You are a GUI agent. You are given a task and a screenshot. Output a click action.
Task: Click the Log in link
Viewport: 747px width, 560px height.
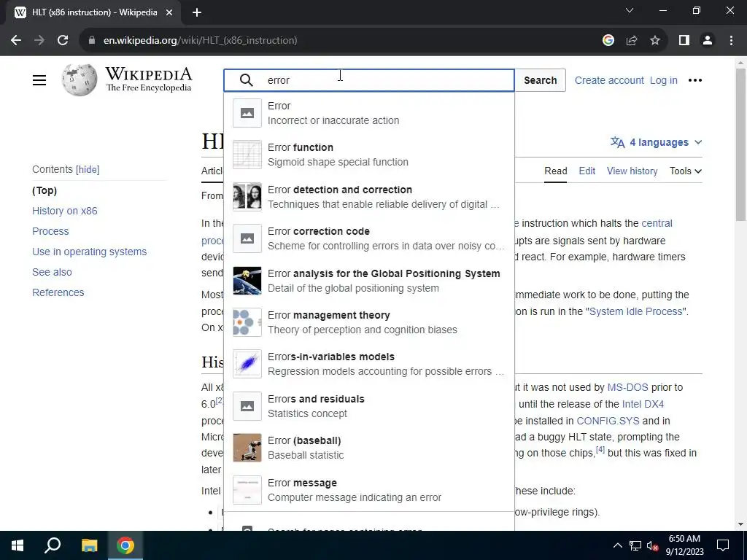click(664, 80)
